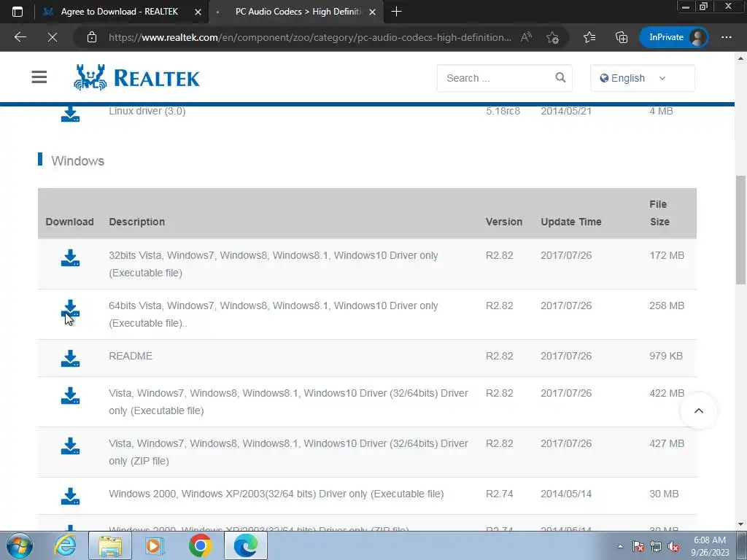The height and width of the screenshot is (560, 747).
Task: Click the page vertical scrollbar thumb
Action: (741, 230)
